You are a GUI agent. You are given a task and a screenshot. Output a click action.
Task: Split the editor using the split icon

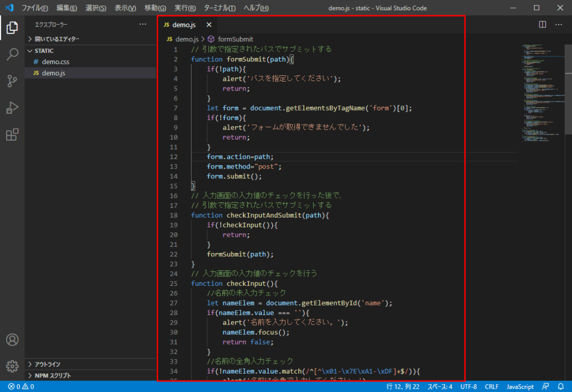pos(541,25)
